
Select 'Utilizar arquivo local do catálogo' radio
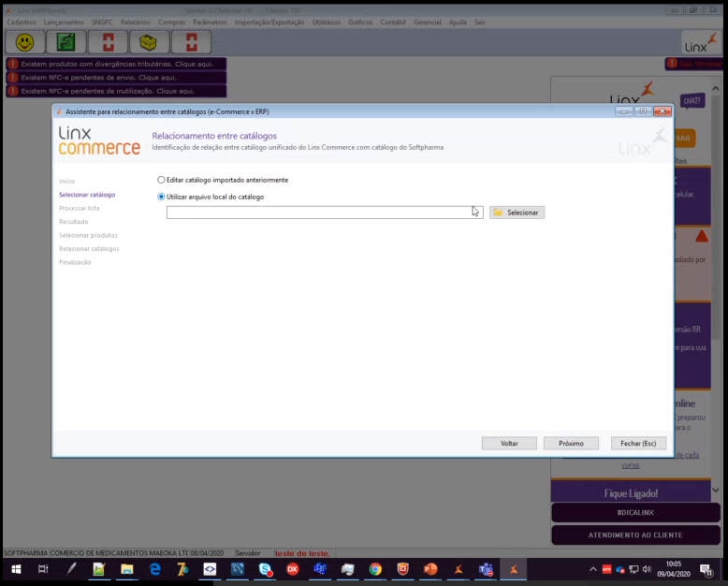(x=161, y=197)
